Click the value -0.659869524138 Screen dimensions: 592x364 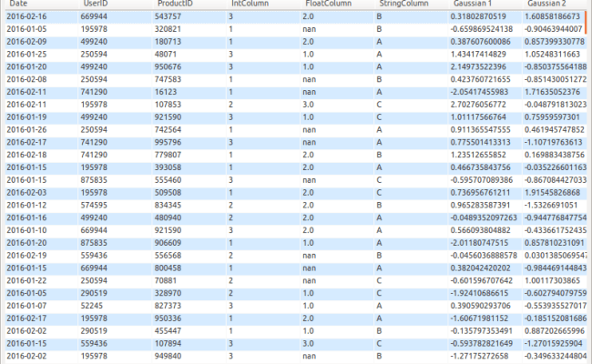(x=482, y=29)
